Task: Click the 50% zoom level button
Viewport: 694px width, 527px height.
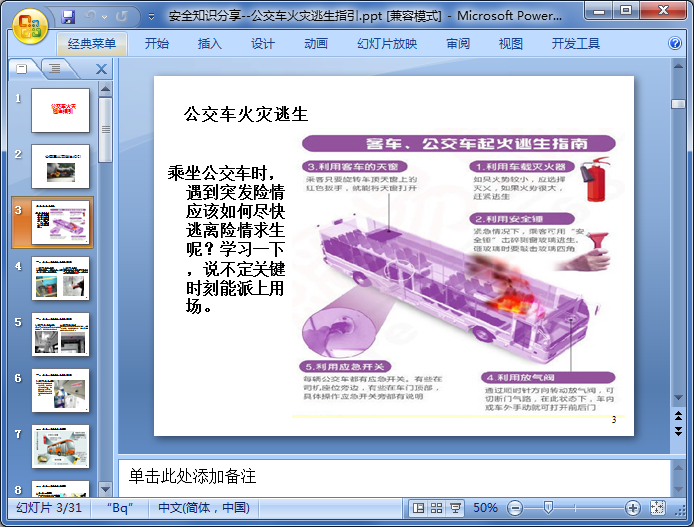Action: [x=485, y=508]
